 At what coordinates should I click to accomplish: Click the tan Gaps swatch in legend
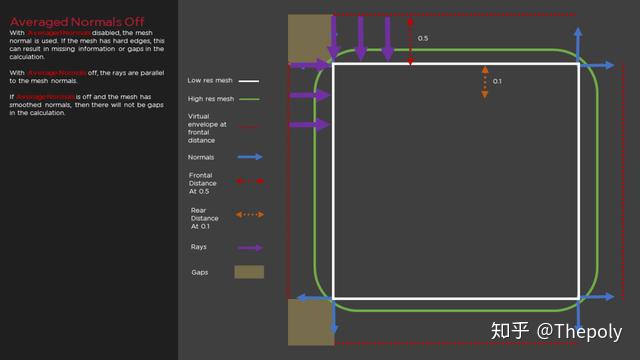coord(249,272)
